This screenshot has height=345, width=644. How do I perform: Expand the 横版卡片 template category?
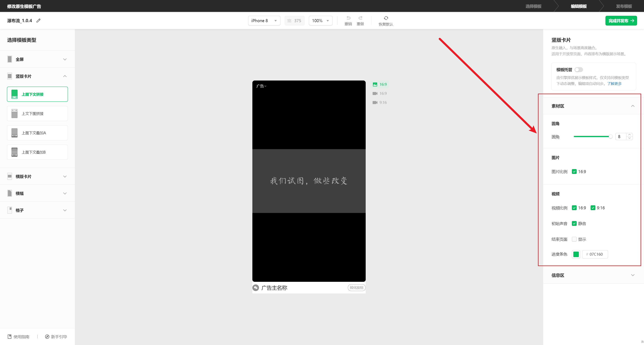[x=37, y=177]
